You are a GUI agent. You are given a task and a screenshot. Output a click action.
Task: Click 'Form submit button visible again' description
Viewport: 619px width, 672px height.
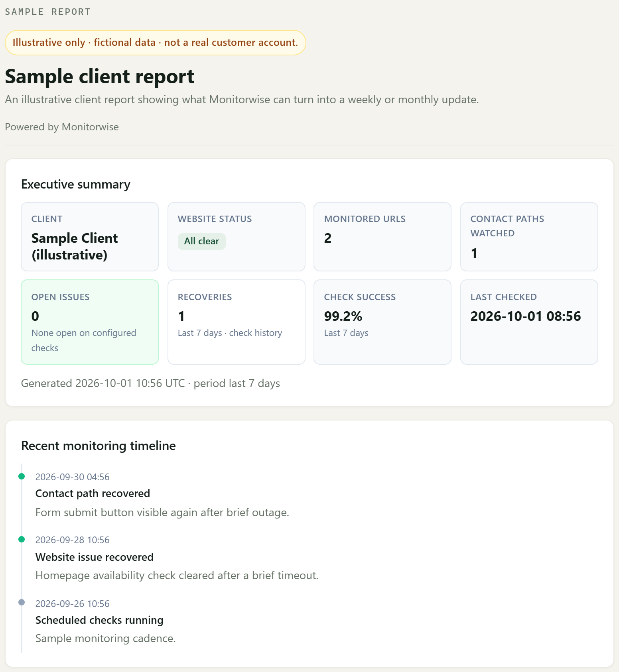pyautogui.click(x=162, y=512)
